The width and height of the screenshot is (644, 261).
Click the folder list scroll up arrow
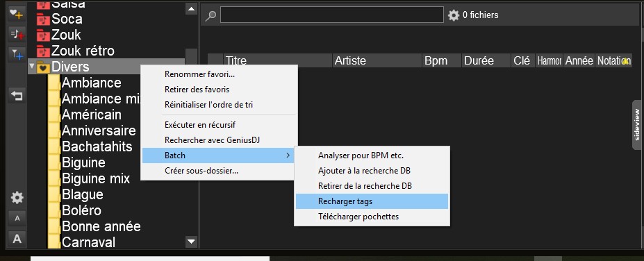pyautogui.click(x=191, y=8)
